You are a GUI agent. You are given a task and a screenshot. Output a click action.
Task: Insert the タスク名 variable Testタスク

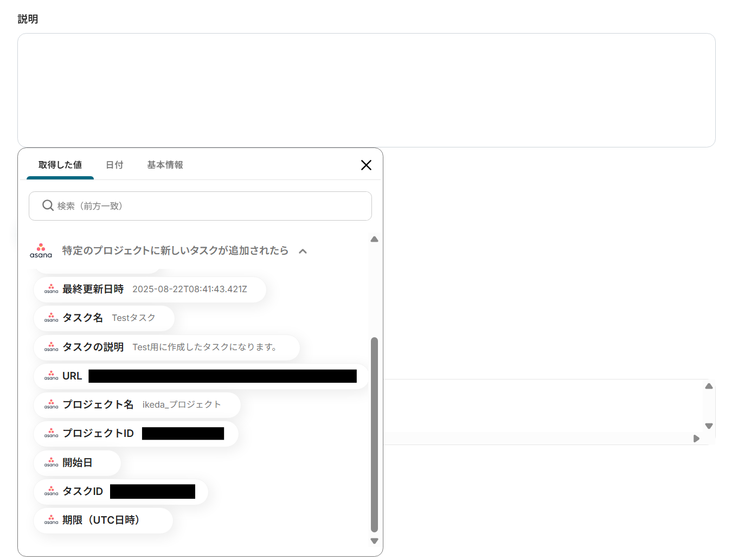103,318
